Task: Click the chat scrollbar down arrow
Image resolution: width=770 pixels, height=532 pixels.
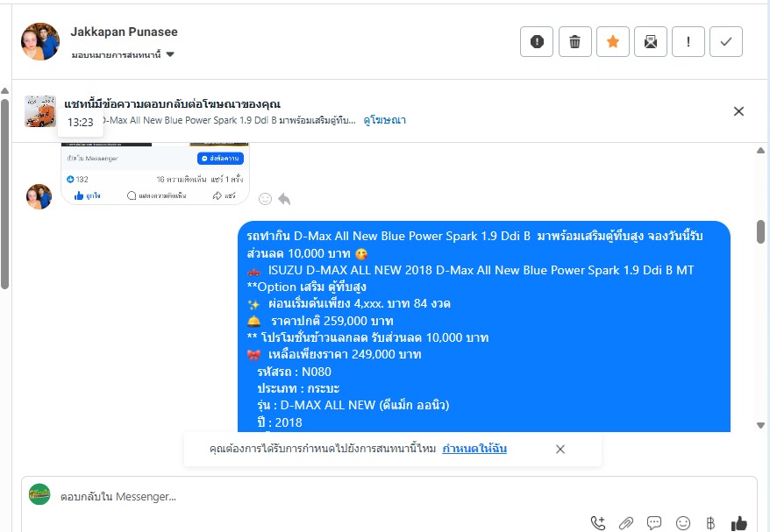Action: click(760, 425)
